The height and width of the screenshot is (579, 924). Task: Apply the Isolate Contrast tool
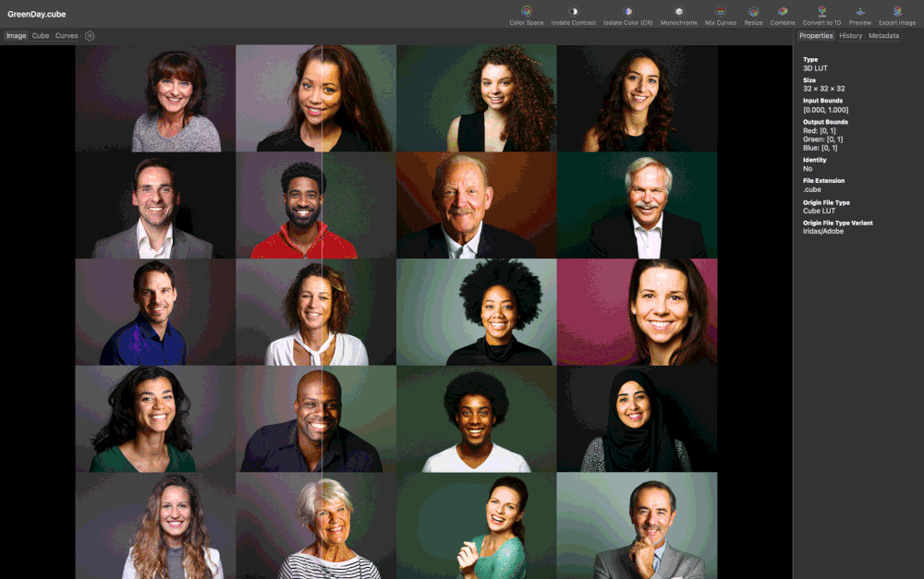[x=574, y=16]
